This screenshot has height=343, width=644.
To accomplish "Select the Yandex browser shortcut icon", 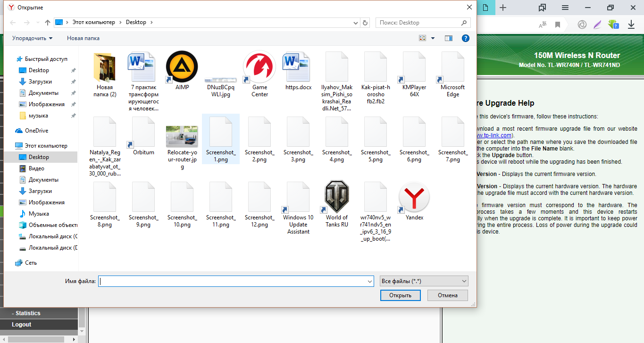I will click(x=414, y=197).
